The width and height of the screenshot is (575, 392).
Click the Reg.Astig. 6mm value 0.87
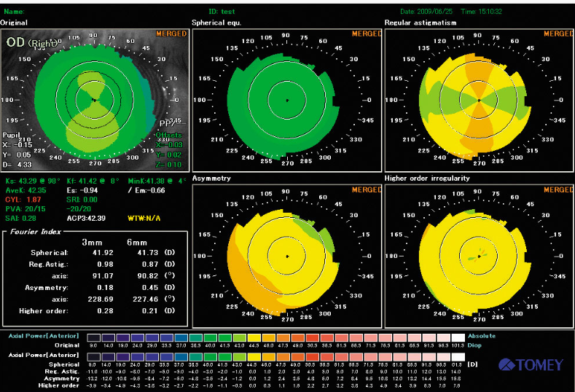(150, 264)
